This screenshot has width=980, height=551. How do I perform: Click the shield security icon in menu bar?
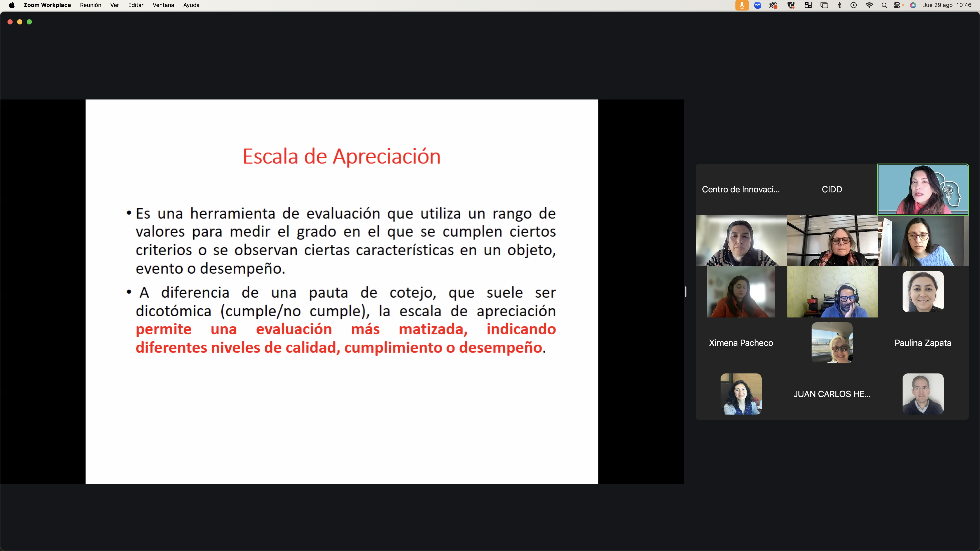click(791, 5)
